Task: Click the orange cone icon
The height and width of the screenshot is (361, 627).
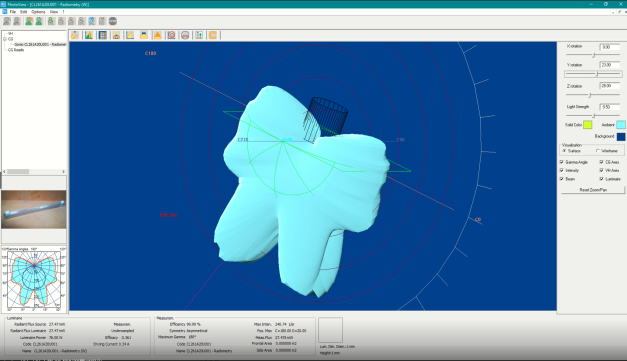Action: [158, 36]
